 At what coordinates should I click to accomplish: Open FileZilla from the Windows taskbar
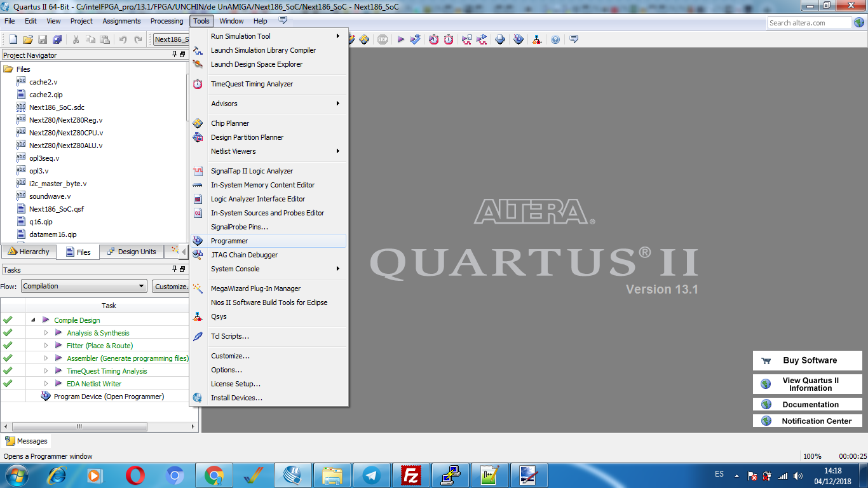point(411,475)
